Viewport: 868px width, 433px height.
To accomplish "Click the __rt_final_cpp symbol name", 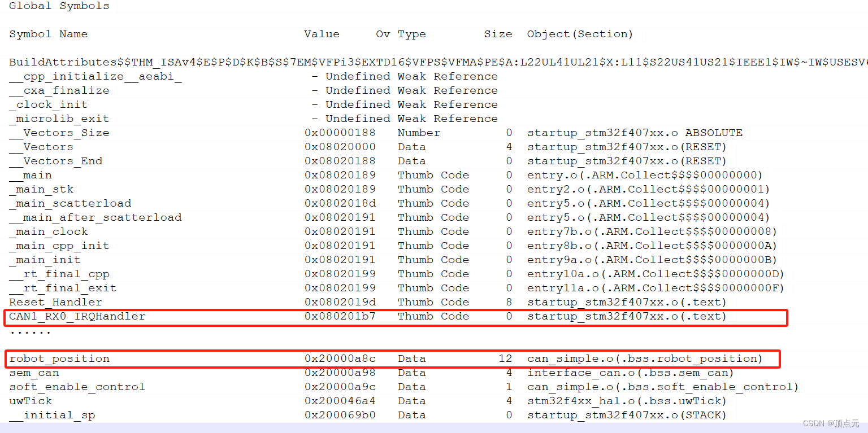I will 59,274.
